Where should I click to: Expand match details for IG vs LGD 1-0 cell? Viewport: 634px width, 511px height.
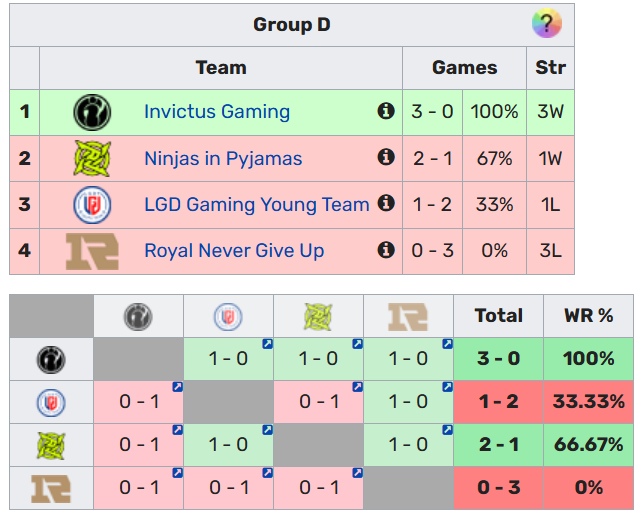[267, 344]
